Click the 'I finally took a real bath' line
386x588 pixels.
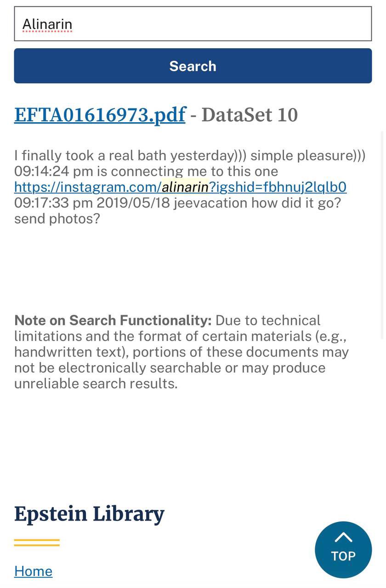pyautogui.click(x=124, y=156)
